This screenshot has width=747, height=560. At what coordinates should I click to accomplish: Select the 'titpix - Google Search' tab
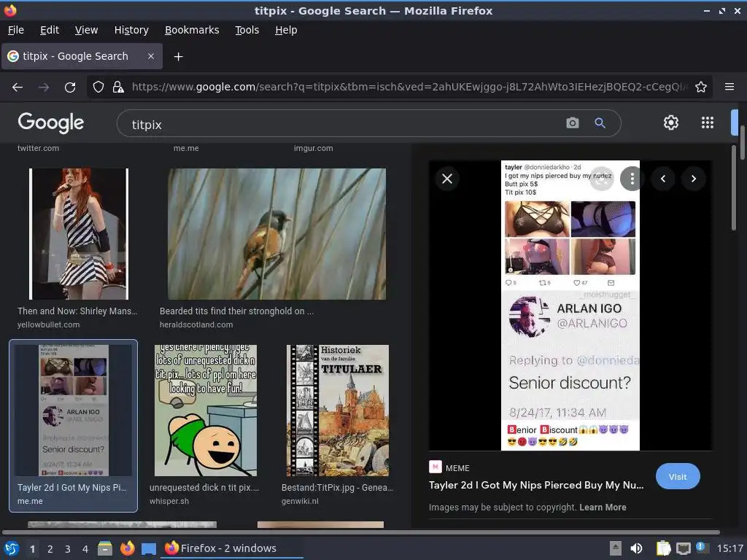point(82,56)
